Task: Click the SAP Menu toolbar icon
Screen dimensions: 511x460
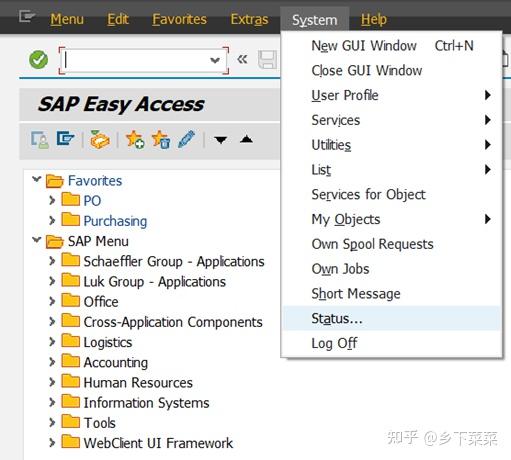Action: (x=65, y=139)
